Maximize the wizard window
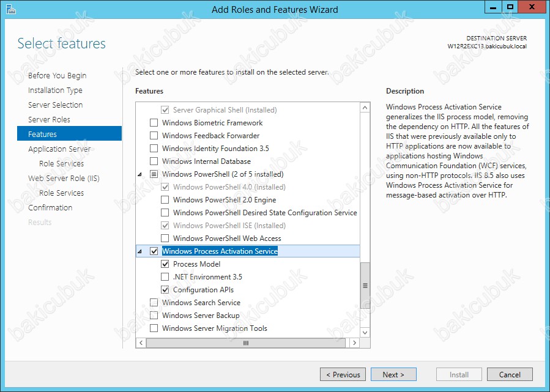550x392 pixels. coord(510,7)
